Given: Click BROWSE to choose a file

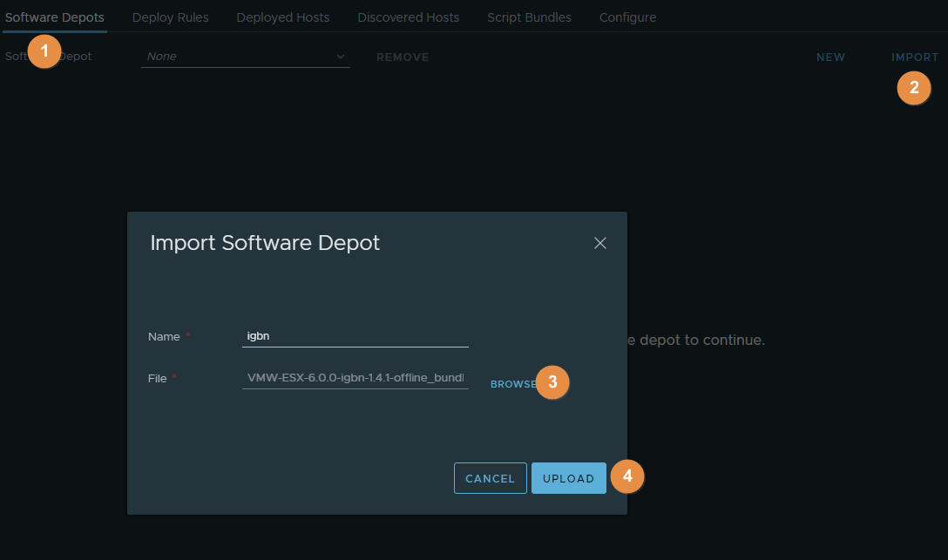Looking at the screenshot, I should 512,384.
